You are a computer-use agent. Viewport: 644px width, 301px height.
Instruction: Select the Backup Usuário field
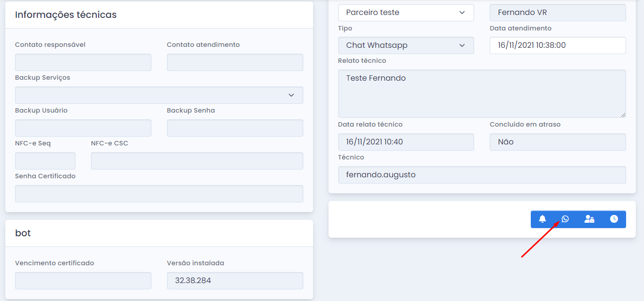tap(83, 128)
